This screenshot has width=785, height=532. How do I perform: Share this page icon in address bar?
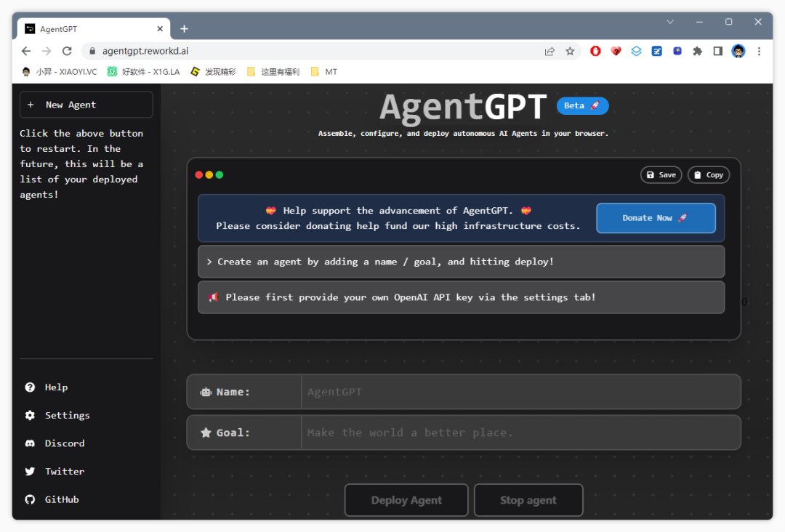pos(549,51)
